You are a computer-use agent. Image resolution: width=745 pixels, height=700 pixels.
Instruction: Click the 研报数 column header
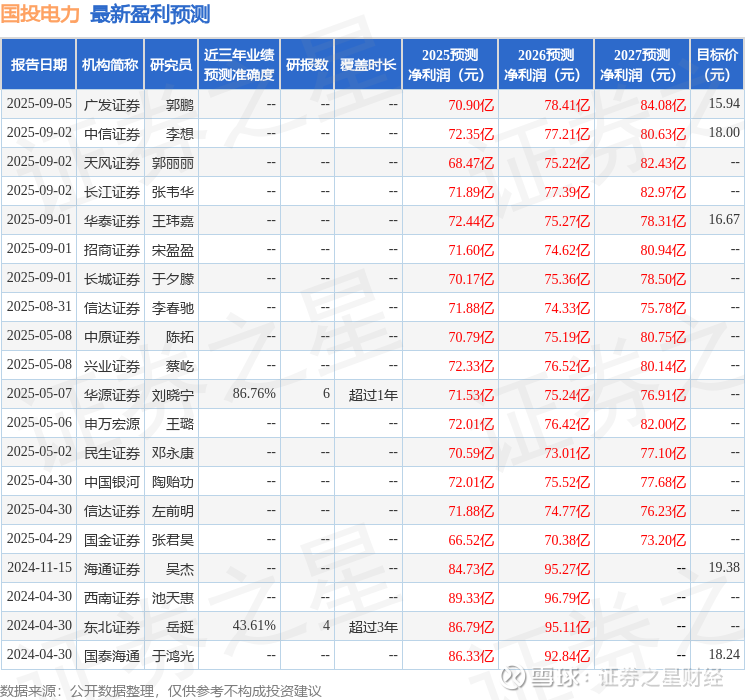pyautogui.click(x=307, y=65)
